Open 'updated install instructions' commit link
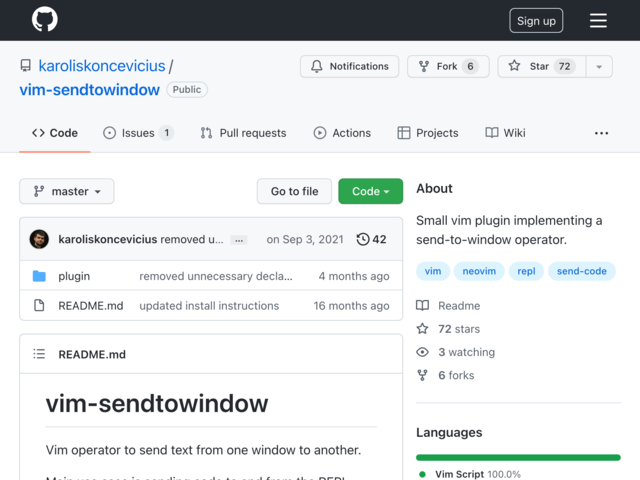This screenshot has height=480, width=640. point(209,306)
